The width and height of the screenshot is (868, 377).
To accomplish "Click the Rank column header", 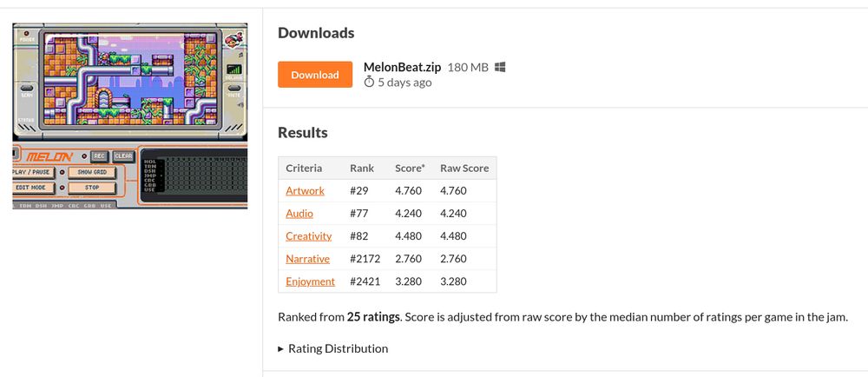I will tap(362, 169).
